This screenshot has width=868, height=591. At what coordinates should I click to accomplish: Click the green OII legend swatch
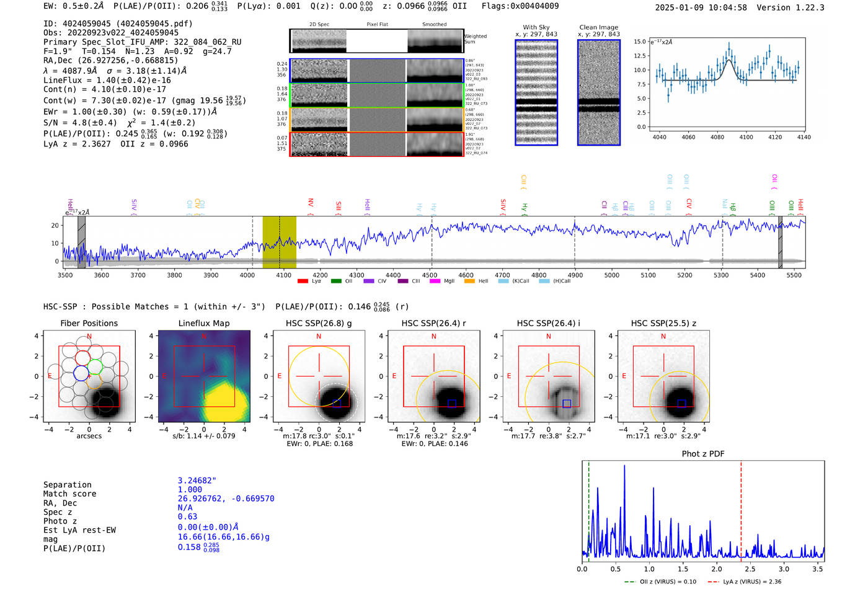coord(336,281)
